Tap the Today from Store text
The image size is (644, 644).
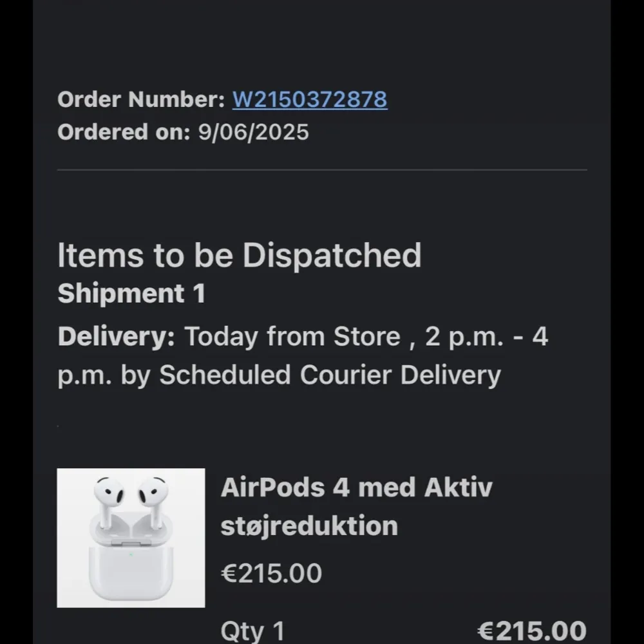point(292,337)
